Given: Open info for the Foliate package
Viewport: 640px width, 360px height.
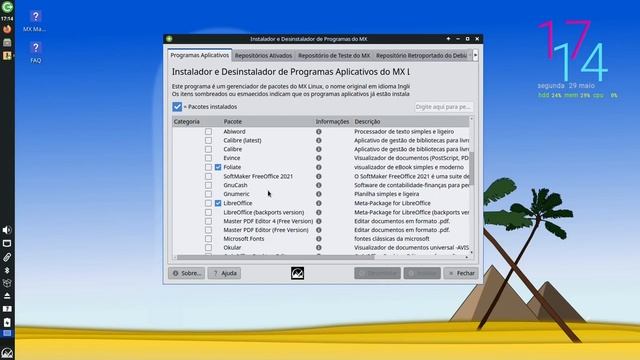Looking at the screenshot, I should [319, 167].
